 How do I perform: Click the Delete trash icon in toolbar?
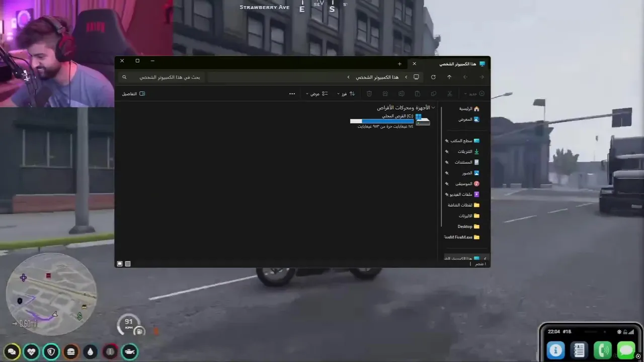tap(369, 94)
